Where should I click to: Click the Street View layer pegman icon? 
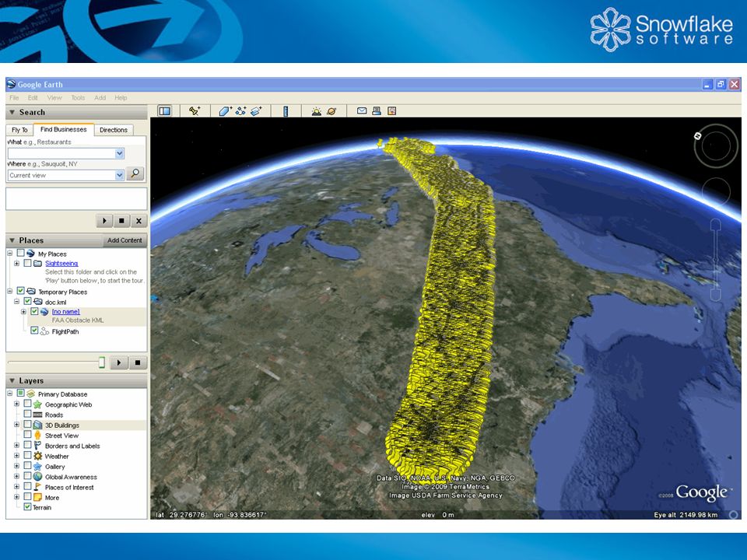point(37,436)
